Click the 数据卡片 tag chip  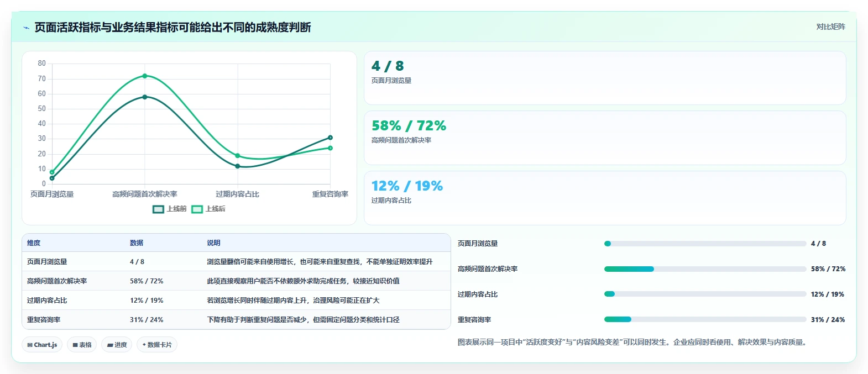[x=157, y=345]
